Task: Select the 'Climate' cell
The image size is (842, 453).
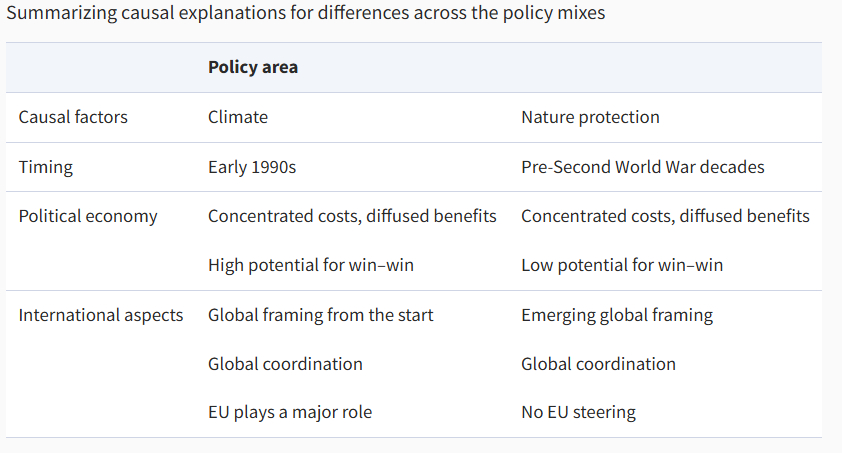Action: (x=238, y=117)
